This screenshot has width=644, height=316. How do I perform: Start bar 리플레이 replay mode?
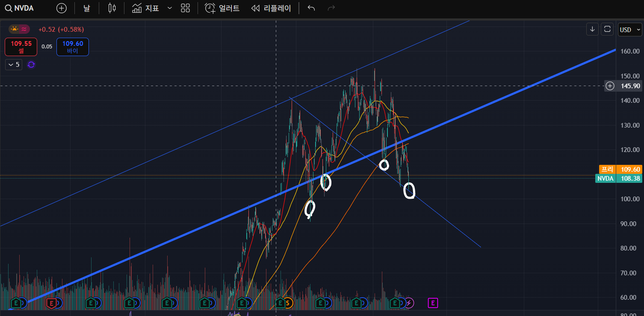(x=271, y=8)
